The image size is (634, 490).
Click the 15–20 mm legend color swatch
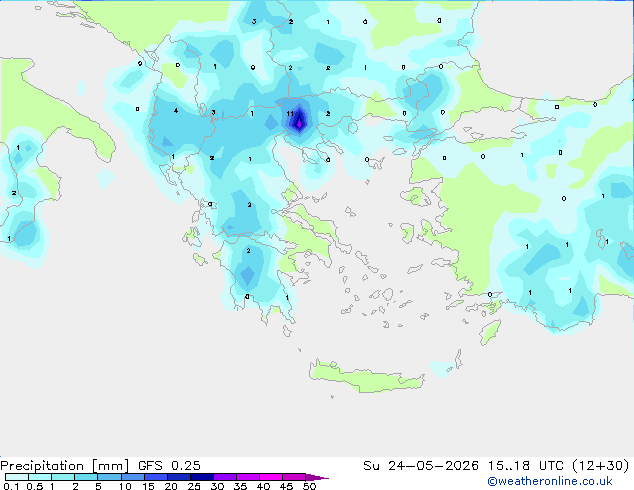coord(155,477)
